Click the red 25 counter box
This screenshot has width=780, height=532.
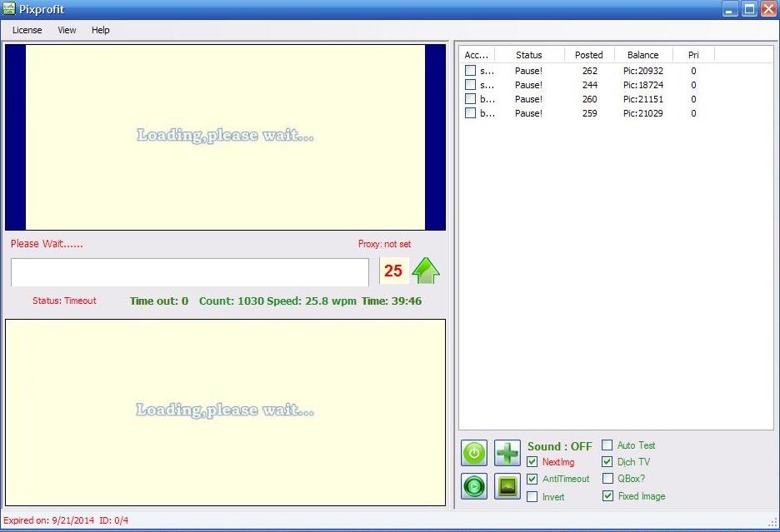pyautogui.click(x=394, y=271)
